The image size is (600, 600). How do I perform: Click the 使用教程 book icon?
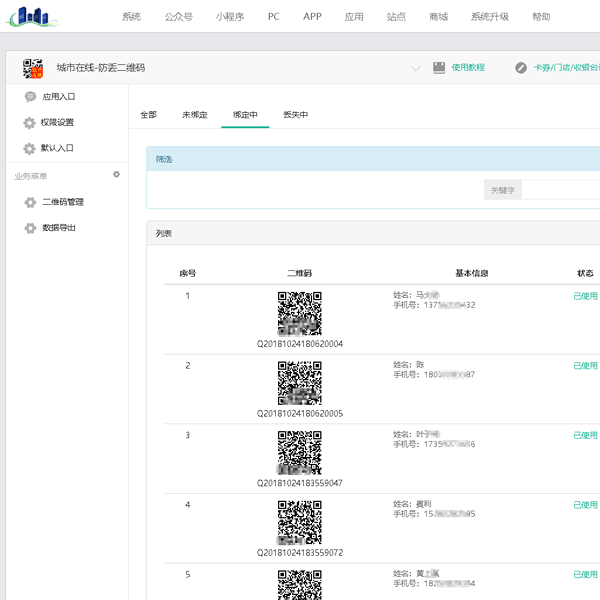439,68
